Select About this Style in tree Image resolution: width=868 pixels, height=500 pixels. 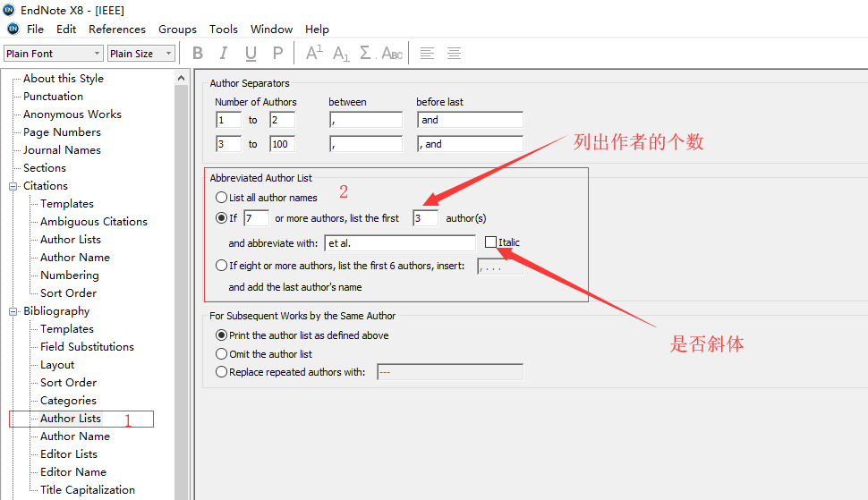[x=64, y=79]
